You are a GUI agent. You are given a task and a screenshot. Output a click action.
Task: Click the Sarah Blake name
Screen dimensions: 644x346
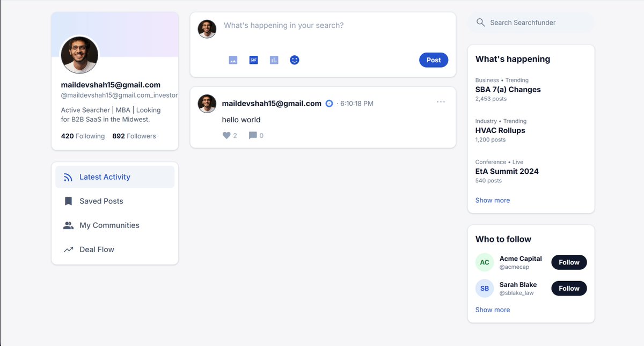click(x=518, y=285)
